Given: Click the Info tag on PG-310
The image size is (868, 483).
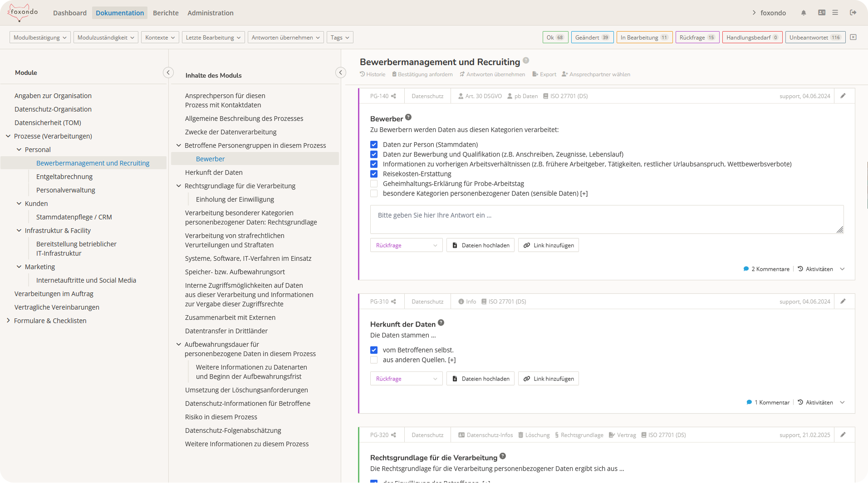Looking at the screenshot, I should (467, 302).
